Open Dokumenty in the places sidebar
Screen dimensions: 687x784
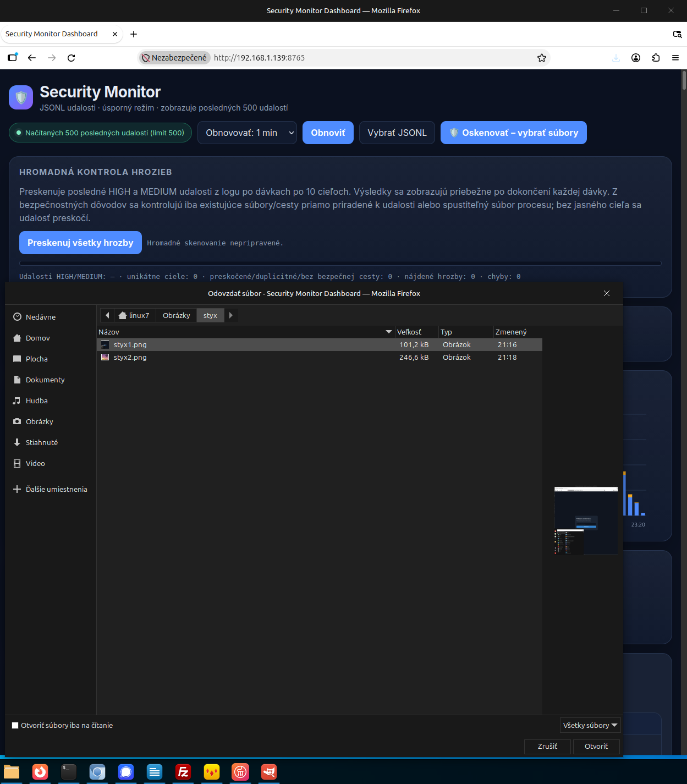coord(51,380)
